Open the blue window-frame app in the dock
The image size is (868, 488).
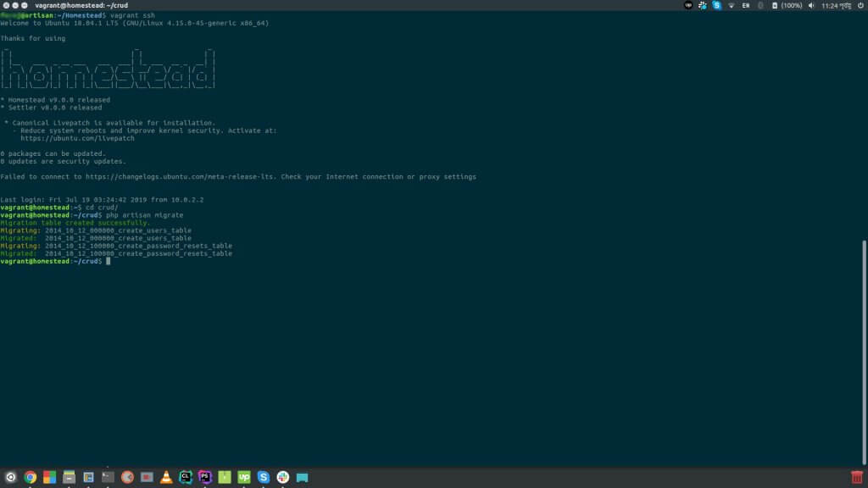(x=88, y=477)
